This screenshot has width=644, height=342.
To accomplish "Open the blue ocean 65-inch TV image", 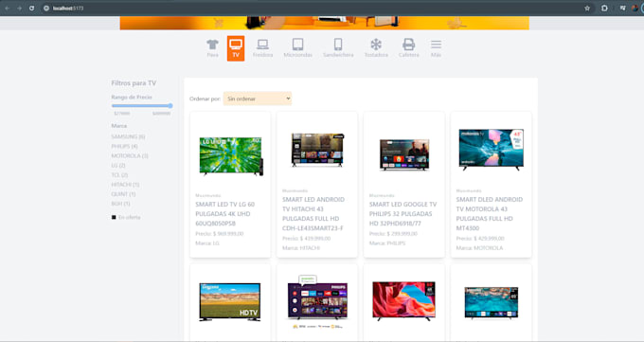I will (492, 303).
